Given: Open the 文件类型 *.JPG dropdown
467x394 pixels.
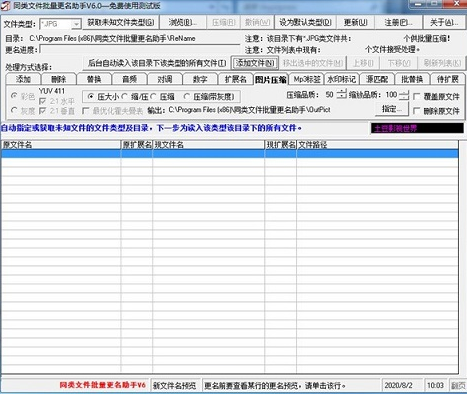Looking at the screenshot, I should coord(76,24).
